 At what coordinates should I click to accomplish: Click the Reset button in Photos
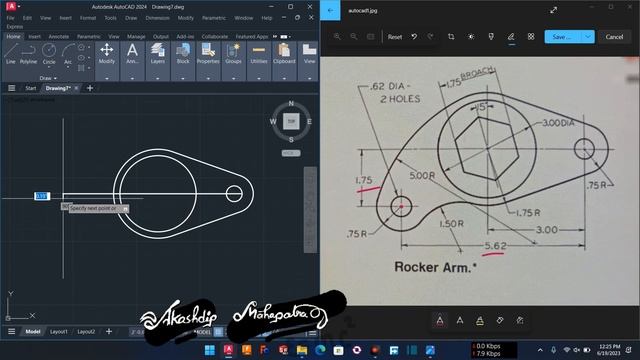tap(395, 37)
